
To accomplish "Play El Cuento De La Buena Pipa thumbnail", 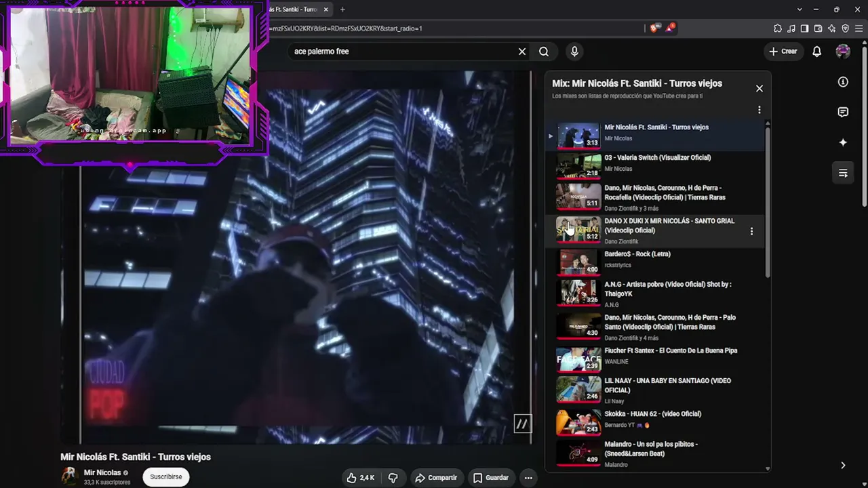I will click(578, 359).
